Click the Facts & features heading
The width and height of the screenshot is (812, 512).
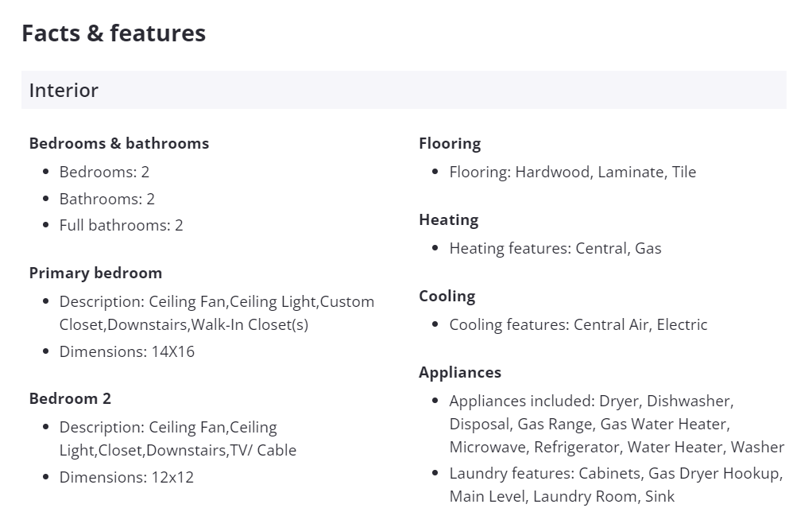(x=114, y=33)
